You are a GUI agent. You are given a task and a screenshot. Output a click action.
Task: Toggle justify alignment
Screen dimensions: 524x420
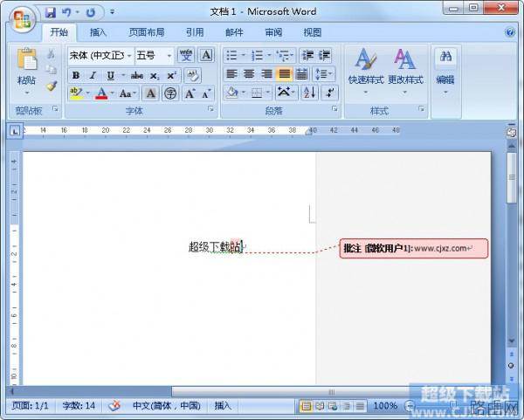(284, 74)
